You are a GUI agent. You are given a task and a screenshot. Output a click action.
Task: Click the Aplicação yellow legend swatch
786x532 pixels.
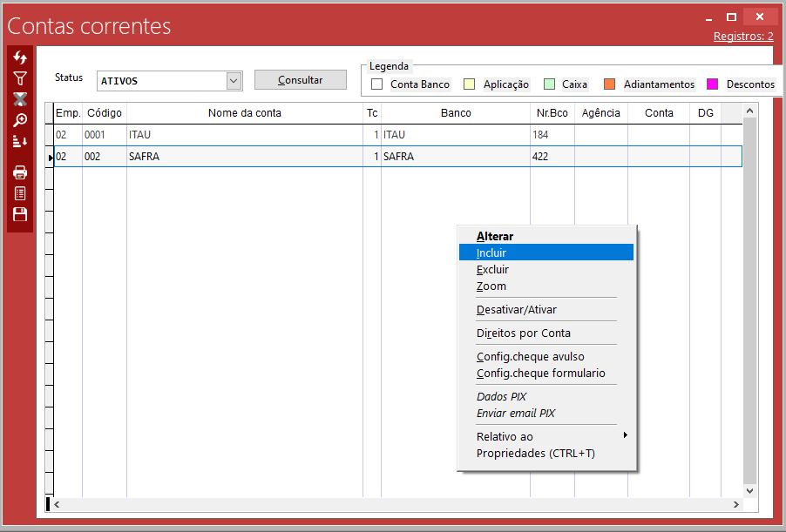[x=469, y=84]
